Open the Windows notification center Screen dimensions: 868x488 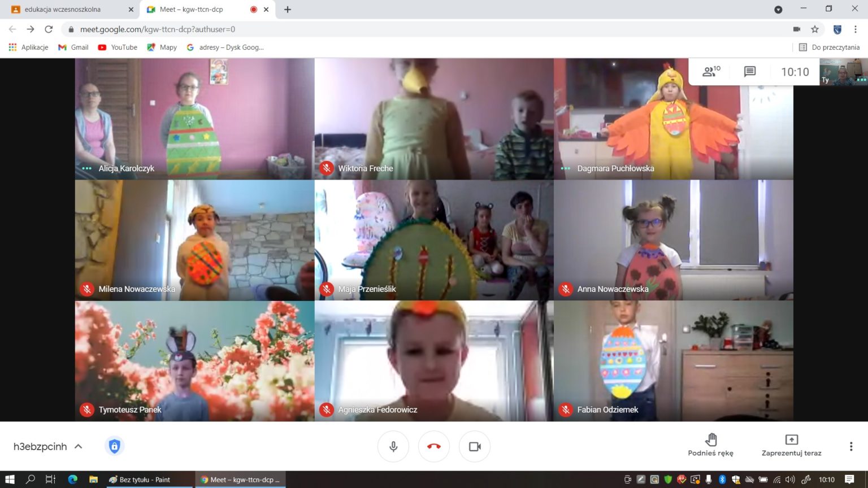pyautogui.click(x=849, y=480)
